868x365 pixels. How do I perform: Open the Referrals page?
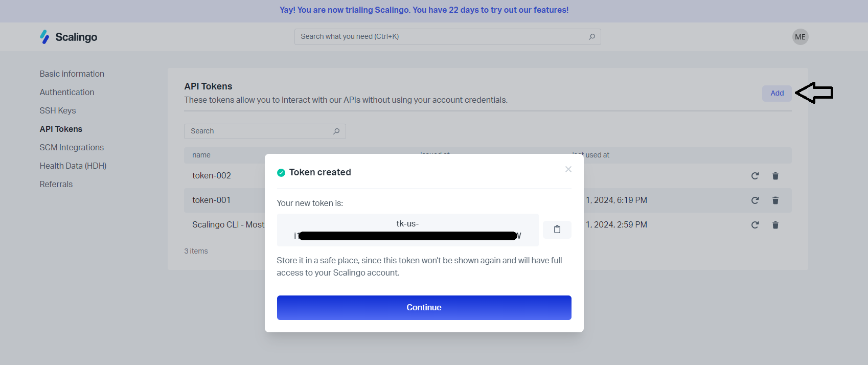click(x=56, y=184)
